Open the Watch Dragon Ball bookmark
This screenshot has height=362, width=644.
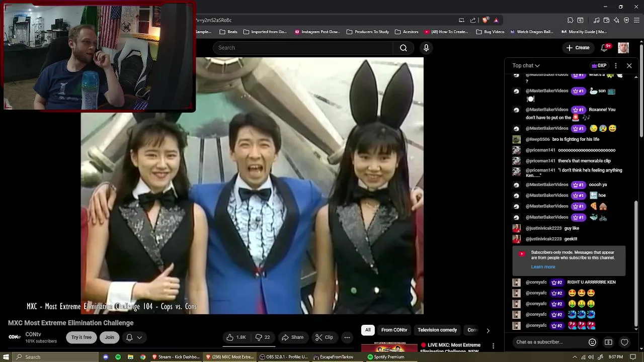(532, 32)
